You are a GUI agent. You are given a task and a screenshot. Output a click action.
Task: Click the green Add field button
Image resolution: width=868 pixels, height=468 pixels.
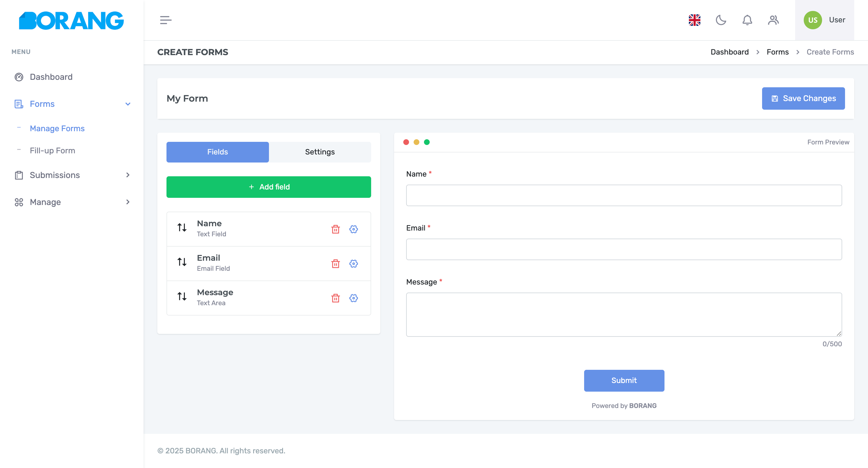point(269,187)
